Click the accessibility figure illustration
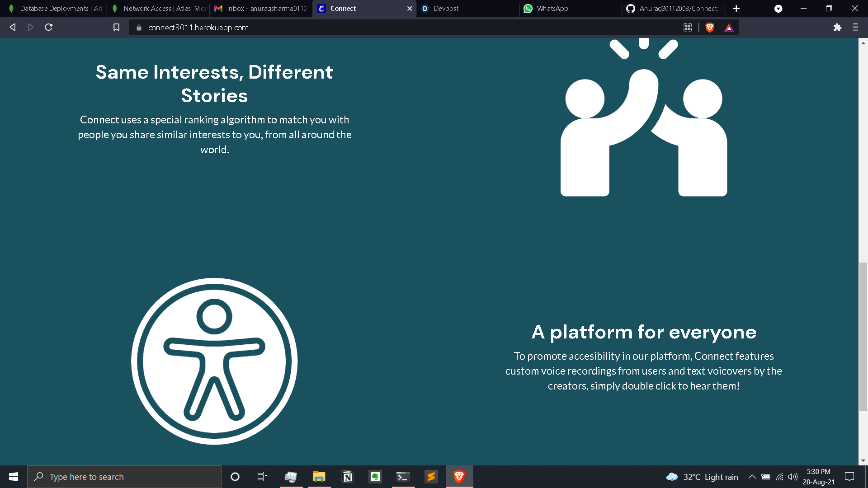This screenshot has height=488, width=868. click(x=214, y=361)
